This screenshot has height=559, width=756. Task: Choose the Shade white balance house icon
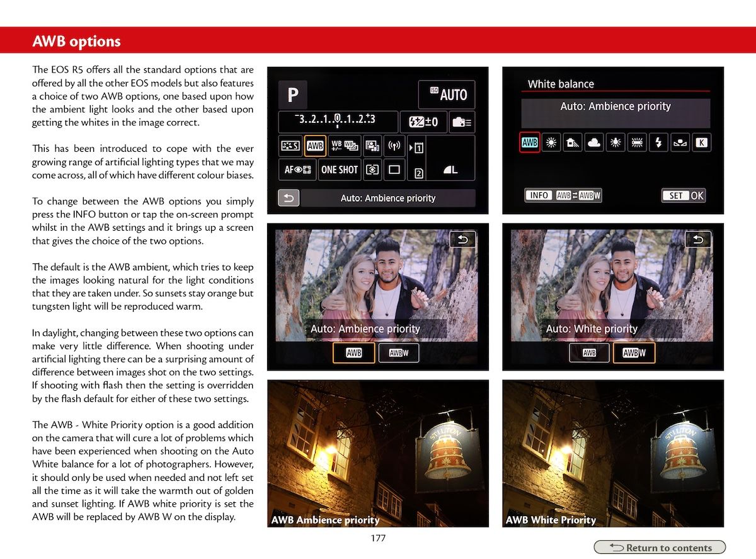tap(573, 142)
